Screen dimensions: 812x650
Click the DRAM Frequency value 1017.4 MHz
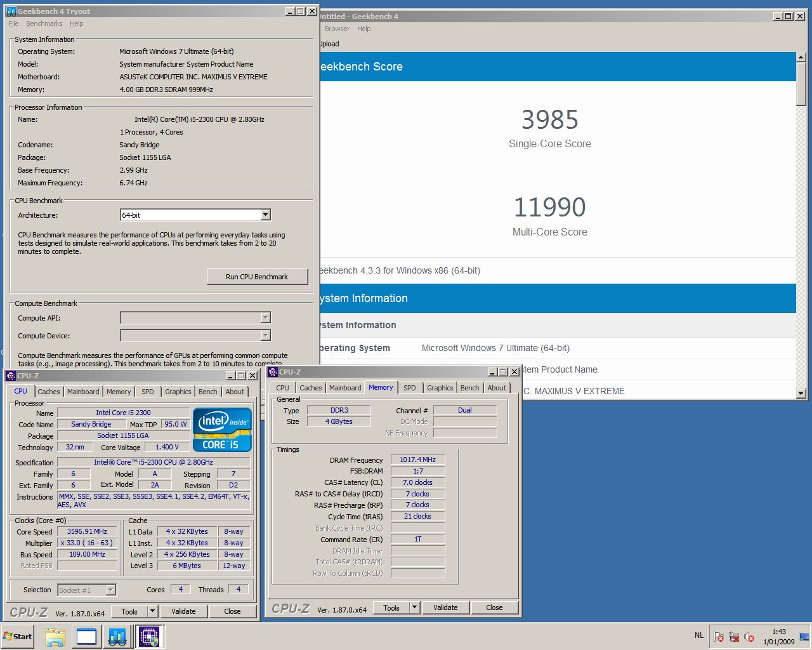click(x=417, y=460)
